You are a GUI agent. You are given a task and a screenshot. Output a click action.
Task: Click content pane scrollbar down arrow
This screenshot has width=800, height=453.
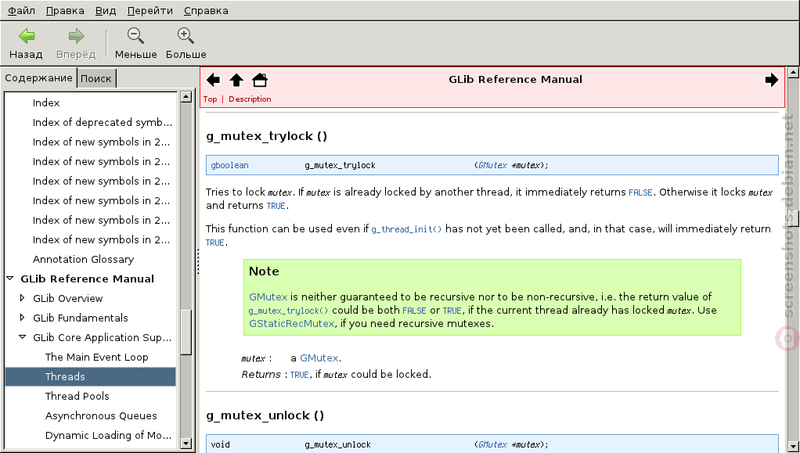793,445
